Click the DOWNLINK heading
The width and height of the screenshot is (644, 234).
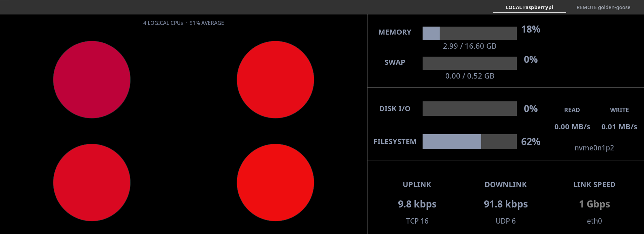coord(505,185)
